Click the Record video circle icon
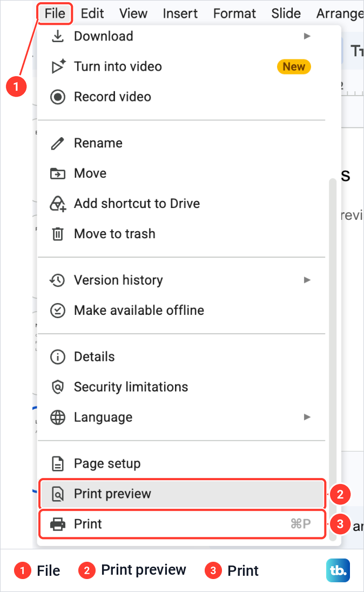 point(58,97)
